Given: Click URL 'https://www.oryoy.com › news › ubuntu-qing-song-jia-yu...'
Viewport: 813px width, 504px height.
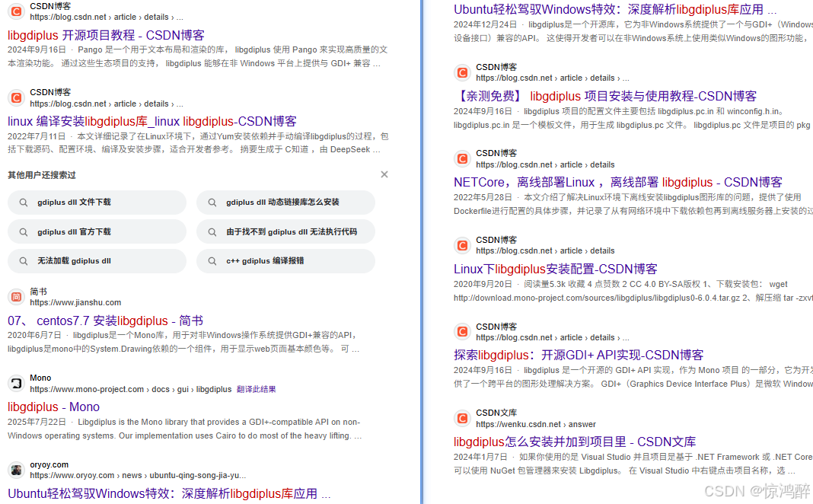Looking at the screenshot, I should pyautogui.click(x=138, y=476).
